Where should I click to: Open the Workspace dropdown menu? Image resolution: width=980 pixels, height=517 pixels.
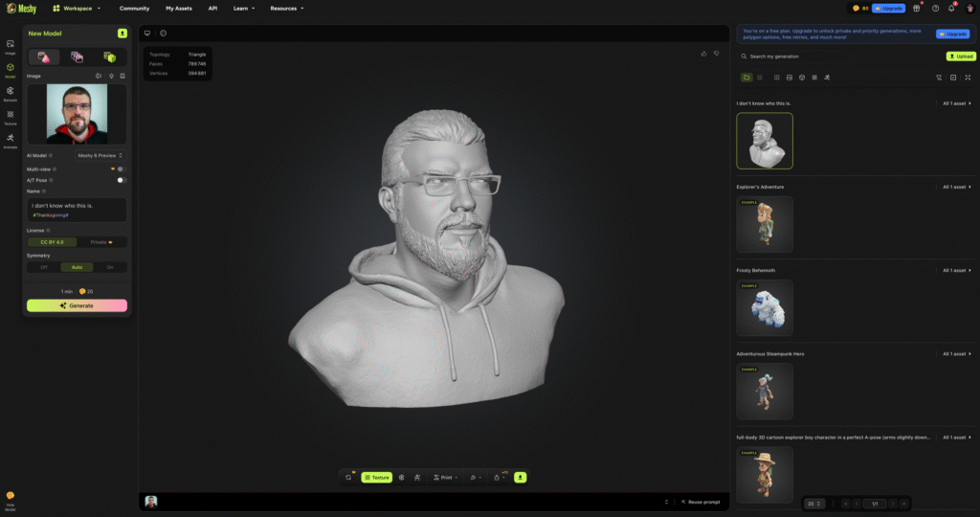coord(77,8)
